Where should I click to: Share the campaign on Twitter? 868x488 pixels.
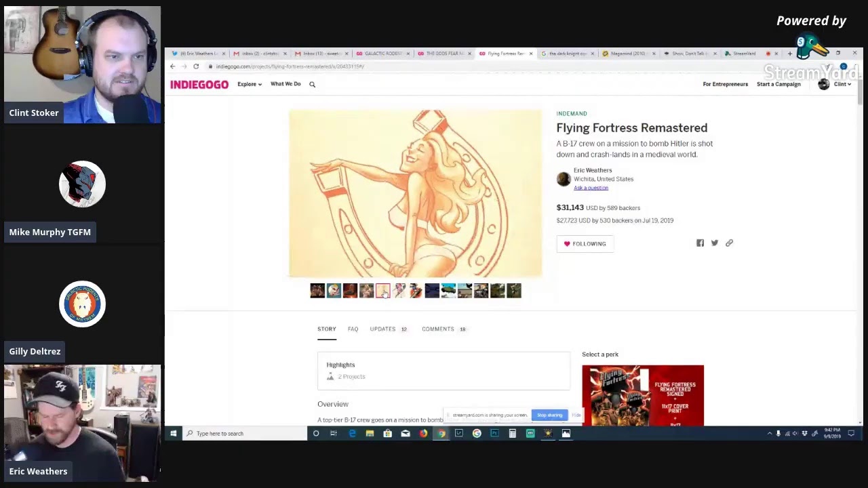[x=714, y=243]
